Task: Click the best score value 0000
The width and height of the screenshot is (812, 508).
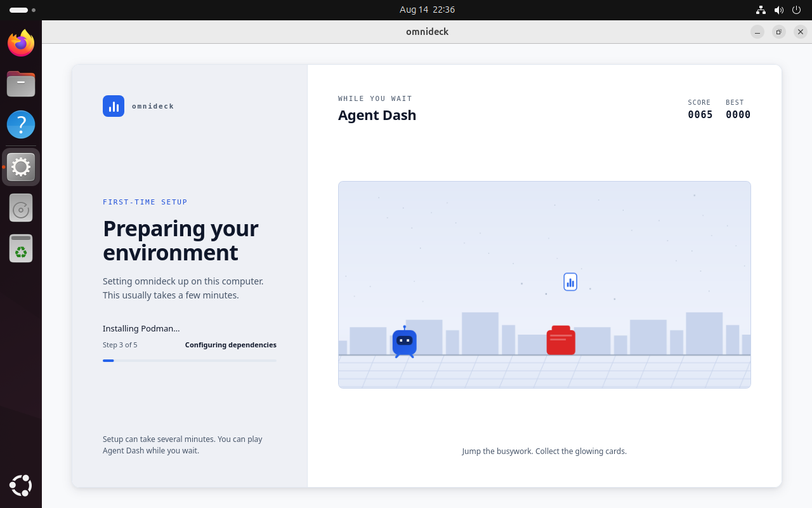Action: (x=738, y=115)
